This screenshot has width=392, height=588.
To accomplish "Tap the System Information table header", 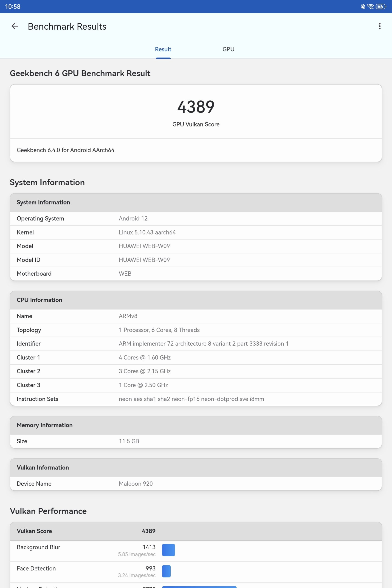I will click(196, 203).
